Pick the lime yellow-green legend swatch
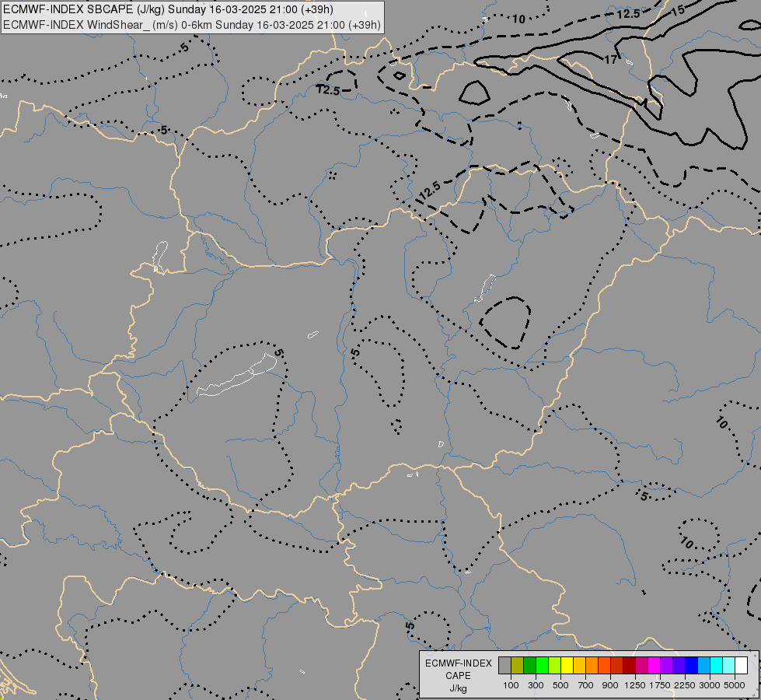 (554, 665)
